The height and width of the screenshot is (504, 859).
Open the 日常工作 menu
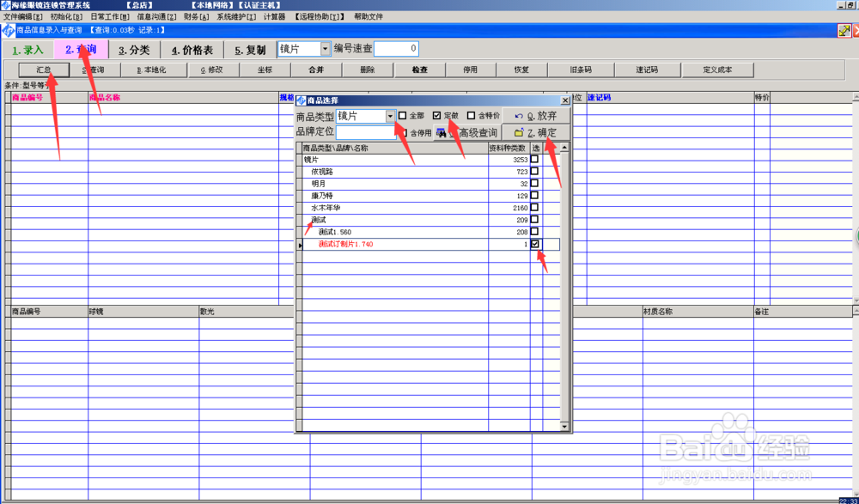pos(110,17)
